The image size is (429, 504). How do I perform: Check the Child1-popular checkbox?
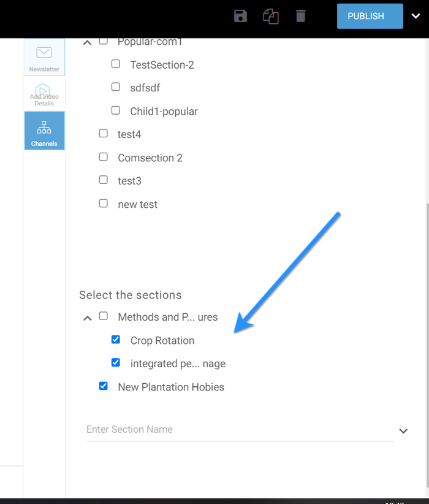point(116,110)
